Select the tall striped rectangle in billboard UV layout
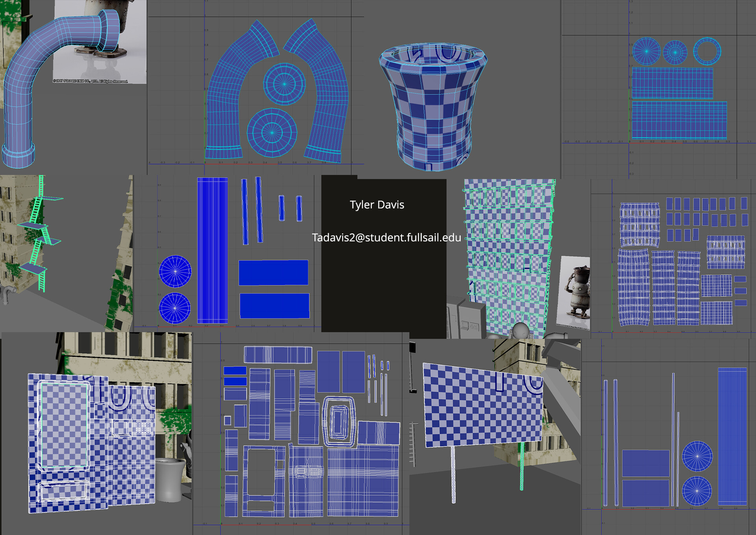Image resolution: width=756 pixels, height=535 pixels. 732,436
